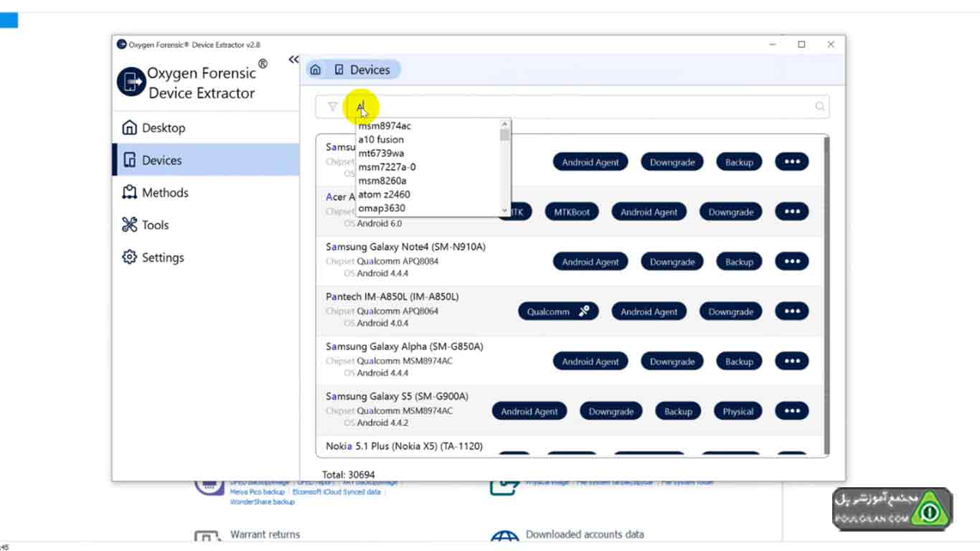980x551 pixels.
Task: Click the search magnifier icon
Action: (x=820, y=107)
